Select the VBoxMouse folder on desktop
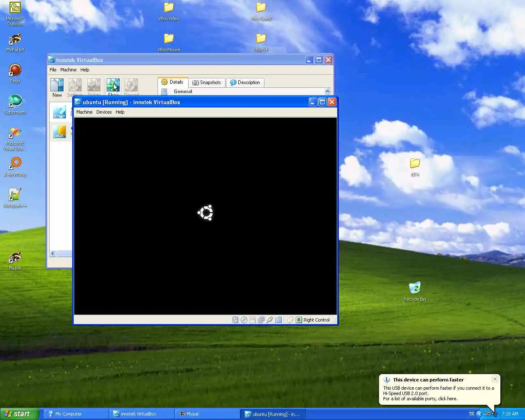 tap(169, 43)
